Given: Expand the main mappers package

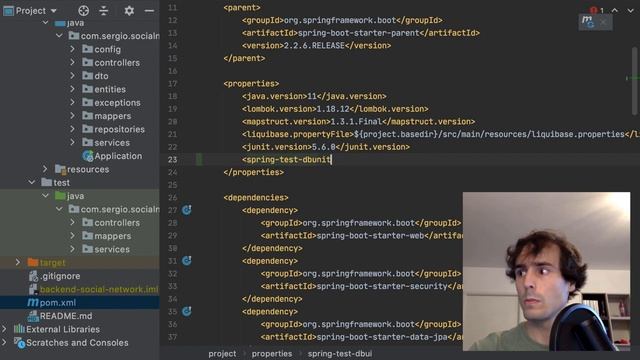Looking at the screenshot, I should click(72, 116).
